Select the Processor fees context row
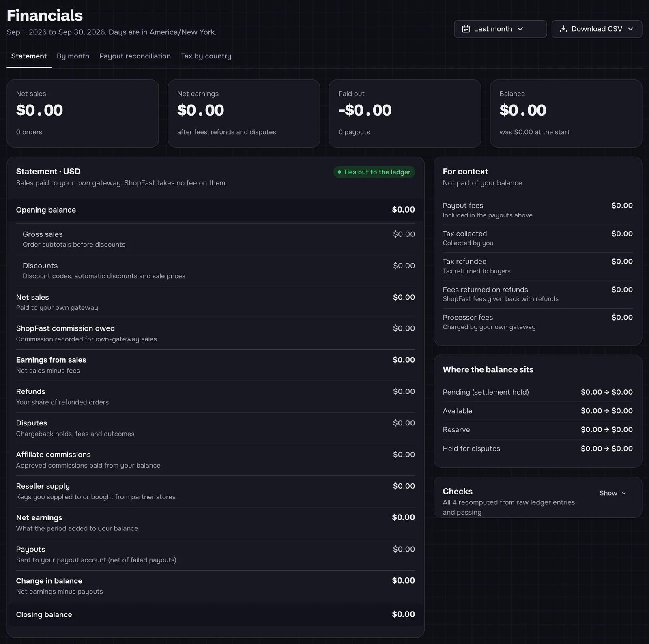The width and height of the screenshot is (649, 644). (x=537, y=322)
